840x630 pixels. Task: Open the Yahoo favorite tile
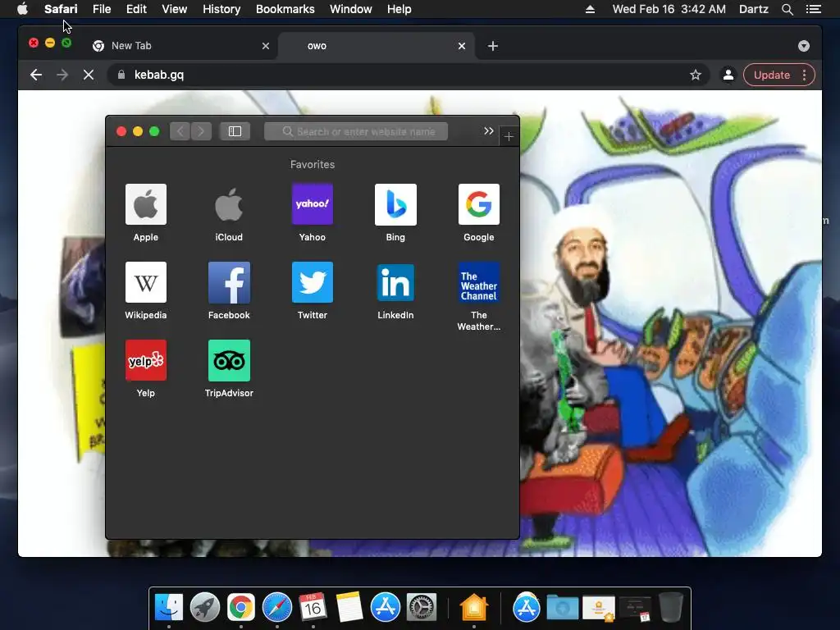(313, 204)
